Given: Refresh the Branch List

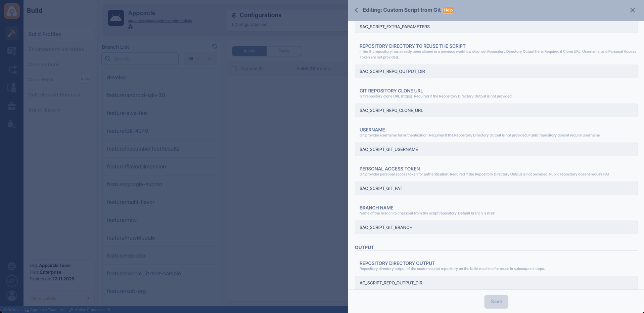Looking at the screenshot, I should click(x=214, y=46).
